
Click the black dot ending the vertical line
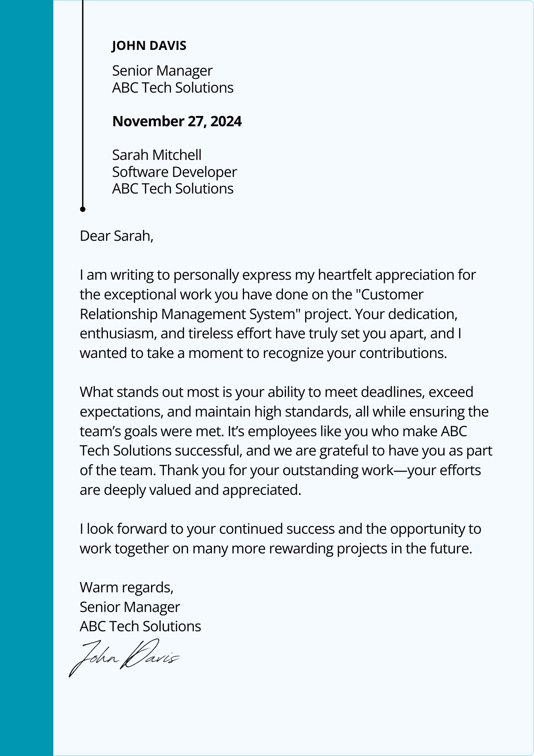[83, 209]
